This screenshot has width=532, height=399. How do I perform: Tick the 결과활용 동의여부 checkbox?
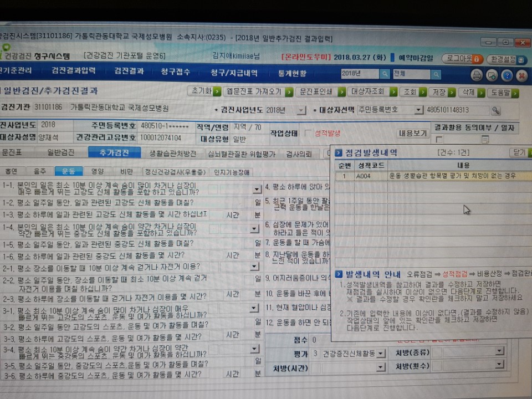439,139
